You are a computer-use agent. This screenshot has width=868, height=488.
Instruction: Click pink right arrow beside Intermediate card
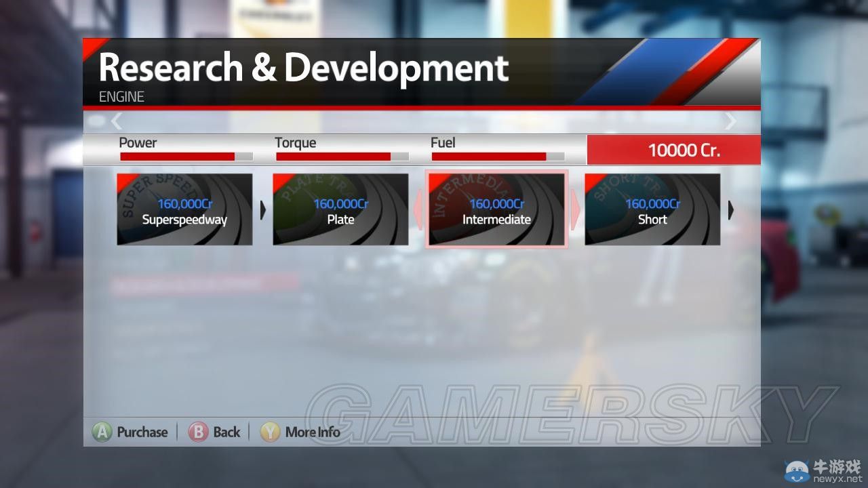[575, 210]
